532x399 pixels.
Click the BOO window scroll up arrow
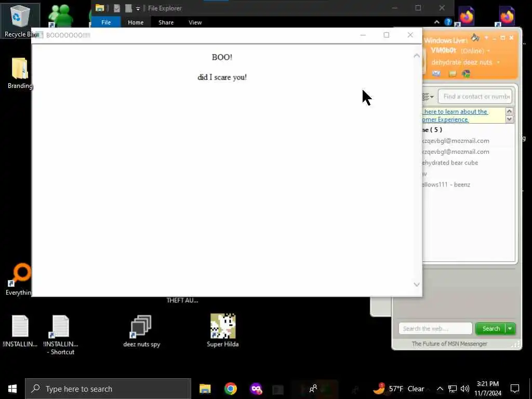[x=417, y=56]
